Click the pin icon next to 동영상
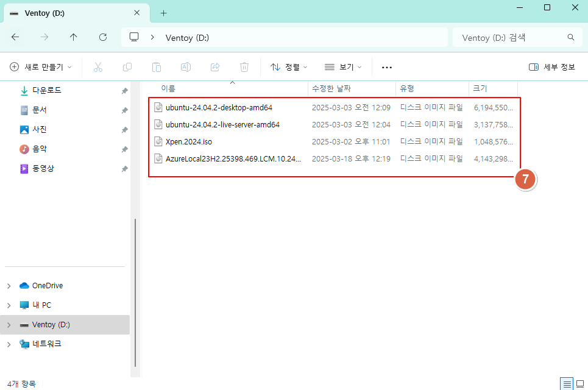The image size is (588, 390). [124, 169]
